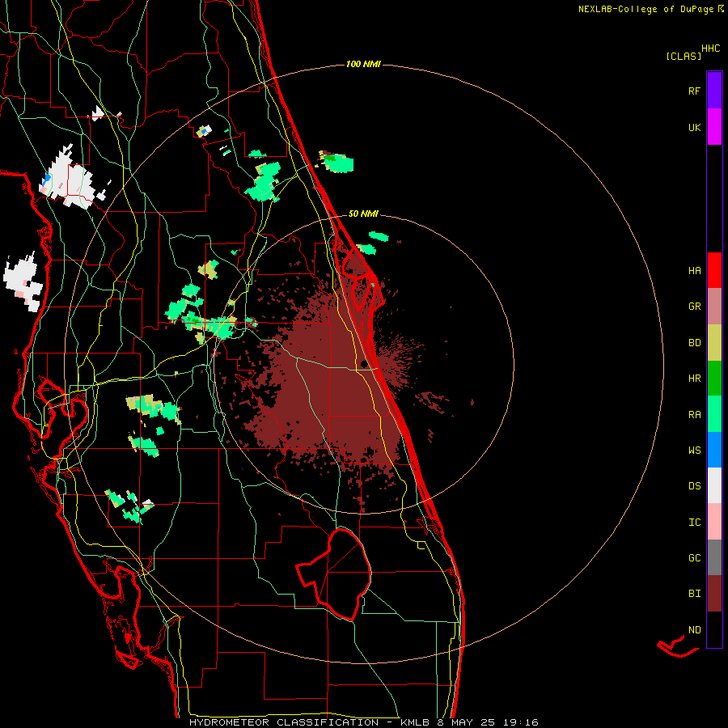Click the IC legend label text
This screenshot has width=728, height=728.
point(694,523)
